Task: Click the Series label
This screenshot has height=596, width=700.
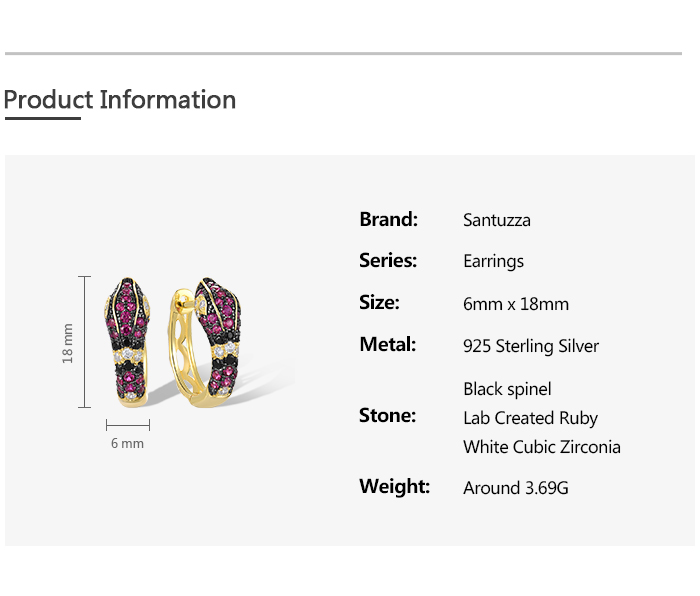Action: point(388,261)
